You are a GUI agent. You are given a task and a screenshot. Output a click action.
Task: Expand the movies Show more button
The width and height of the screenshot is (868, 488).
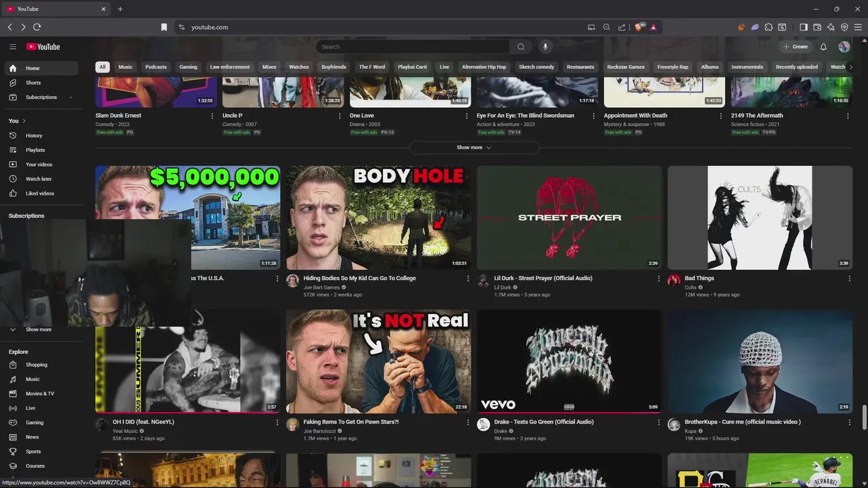pyautogui.click(x=473, y=147)
